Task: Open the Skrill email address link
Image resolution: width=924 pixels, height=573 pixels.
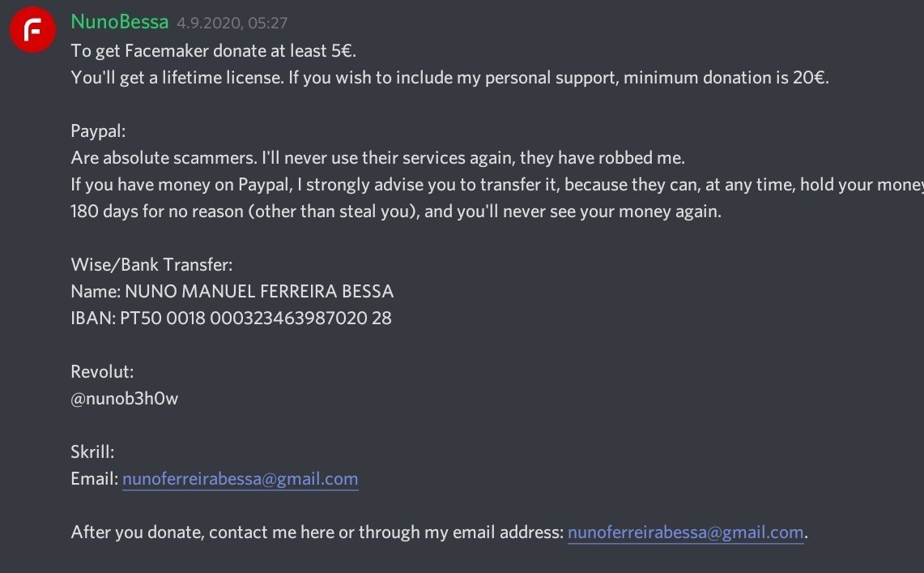Action: click(240, 478)
